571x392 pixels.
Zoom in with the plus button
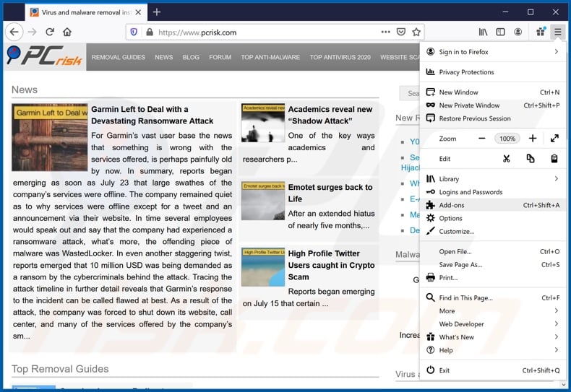(533, 139)
